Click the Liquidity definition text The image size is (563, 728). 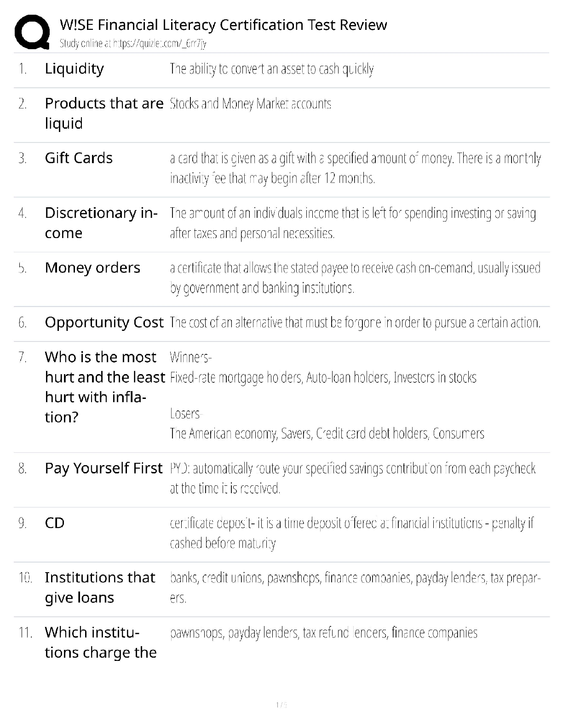coord(272,69)
